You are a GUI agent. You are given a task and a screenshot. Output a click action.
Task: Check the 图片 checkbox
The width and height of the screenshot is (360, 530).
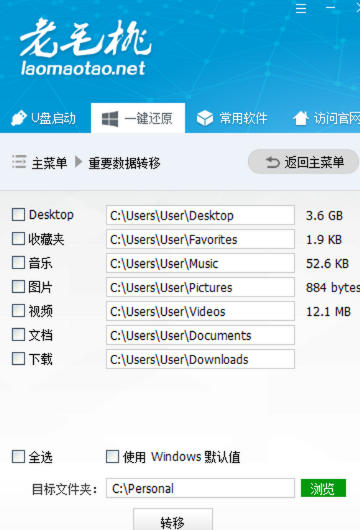[x=18, y=286]
